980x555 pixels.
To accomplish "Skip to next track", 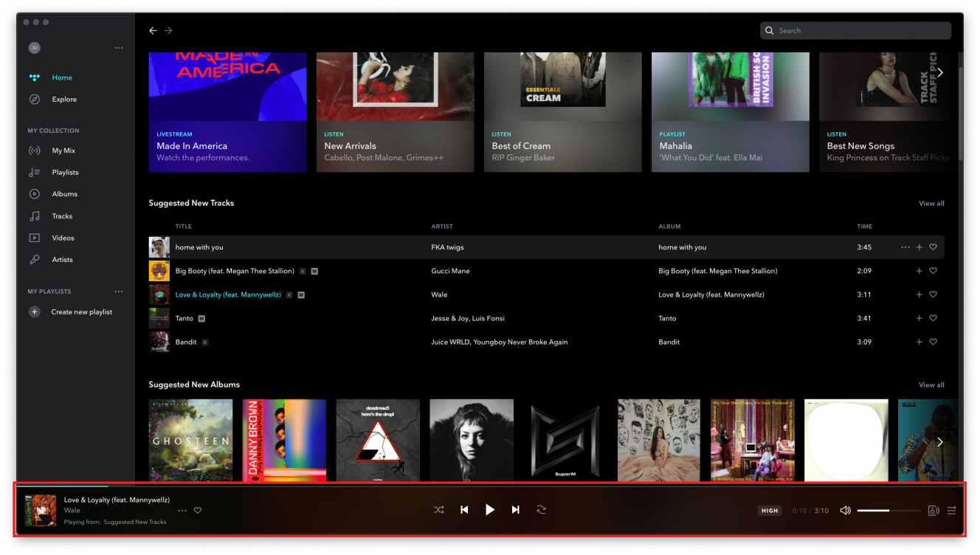I will 515,510.
